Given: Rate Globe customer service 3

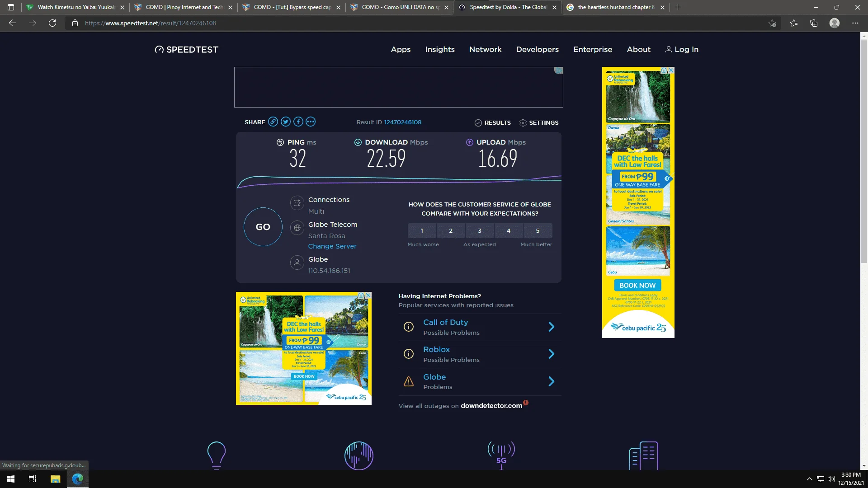Looking at the screenshot, I should coord(480,230).
